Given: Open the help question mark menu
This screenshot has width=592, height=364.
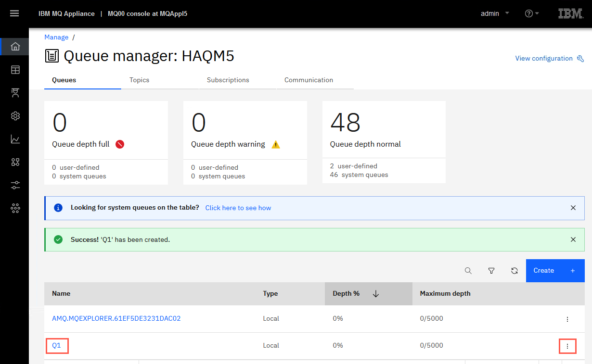Looking at the screenshot, I should (x=531, y=13).
